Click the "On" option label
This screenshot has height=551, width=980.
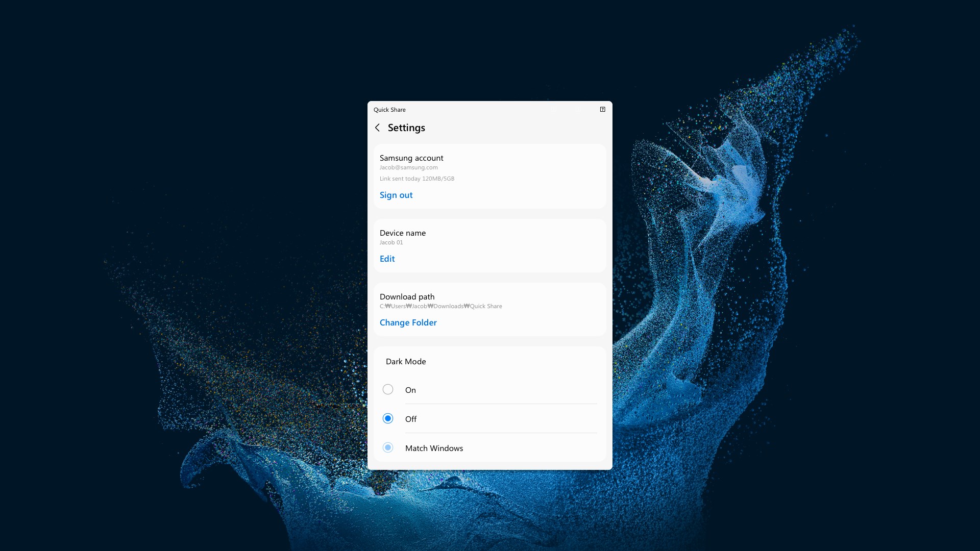(x=410, y=390)
